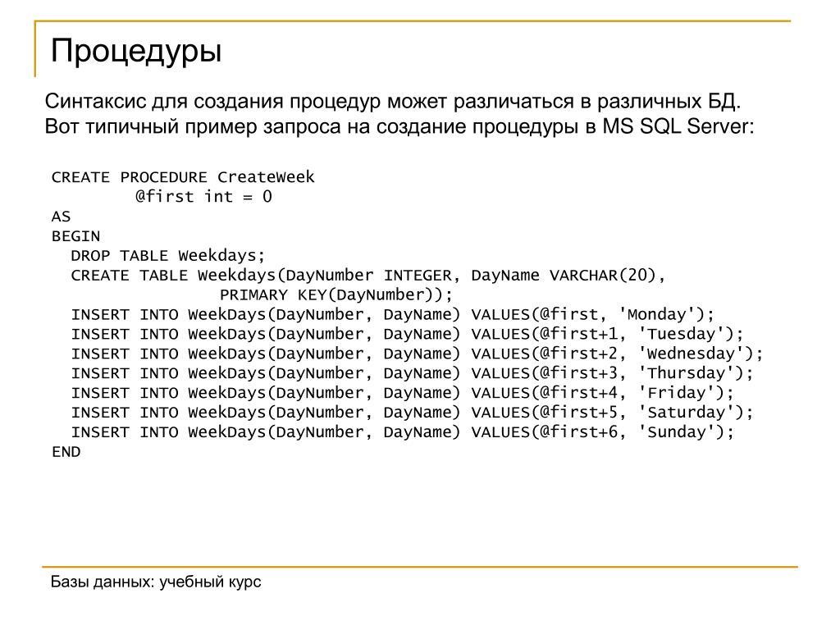Image resolution: width=840 pixels, height=630 pixels.
Task: Click the keyword "END" closing the procedure
Action: click(x=66, y=452)
